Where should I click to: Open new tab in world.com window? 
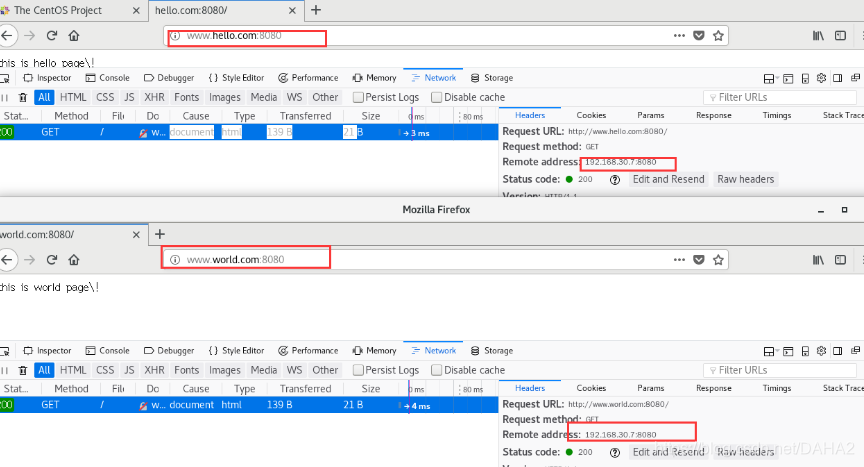point(160,234)
